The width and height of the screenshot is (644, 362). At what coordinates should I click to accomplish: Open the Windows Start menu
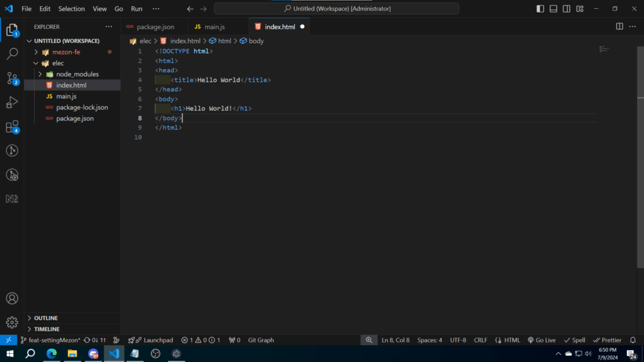tap(10, 353)
